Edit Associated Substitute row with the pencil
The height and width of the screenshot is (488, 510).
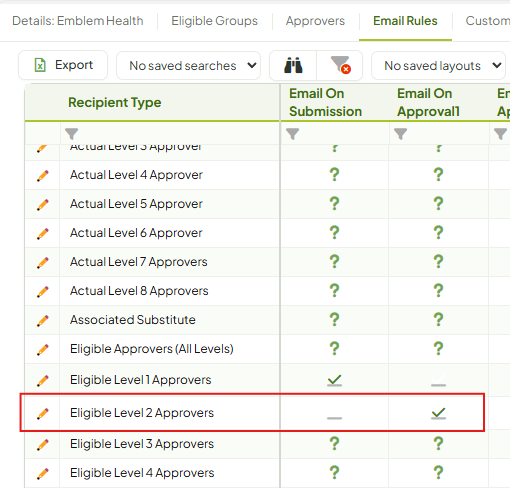click(42, 320)
